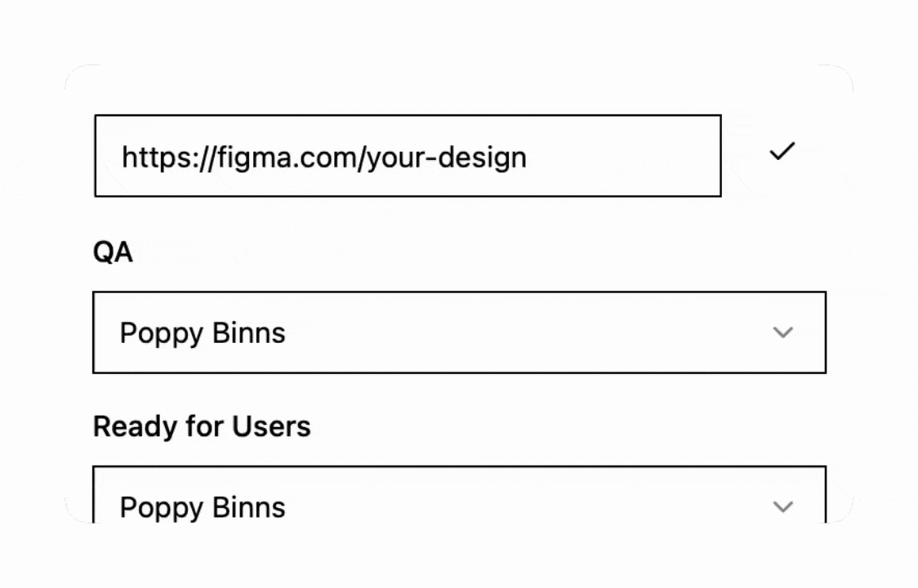
Task: Click empty middle area of the QA dropdown
Action: [x=523, y=332]
